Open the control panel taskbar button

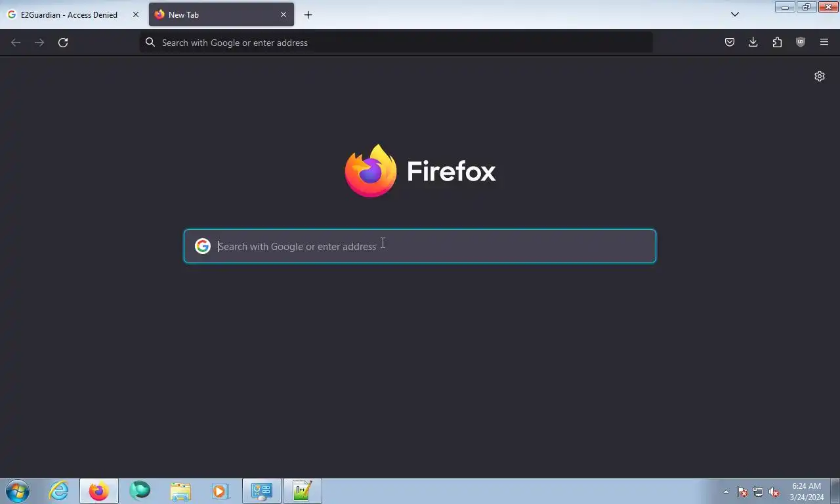pos(262,491)
